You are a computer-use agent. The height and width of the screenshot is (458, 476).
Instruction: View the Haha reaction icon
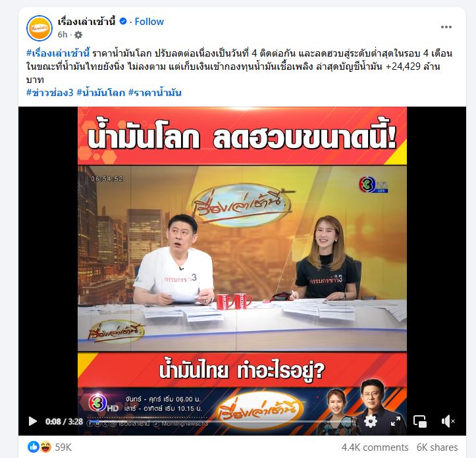tap(45, 447)
